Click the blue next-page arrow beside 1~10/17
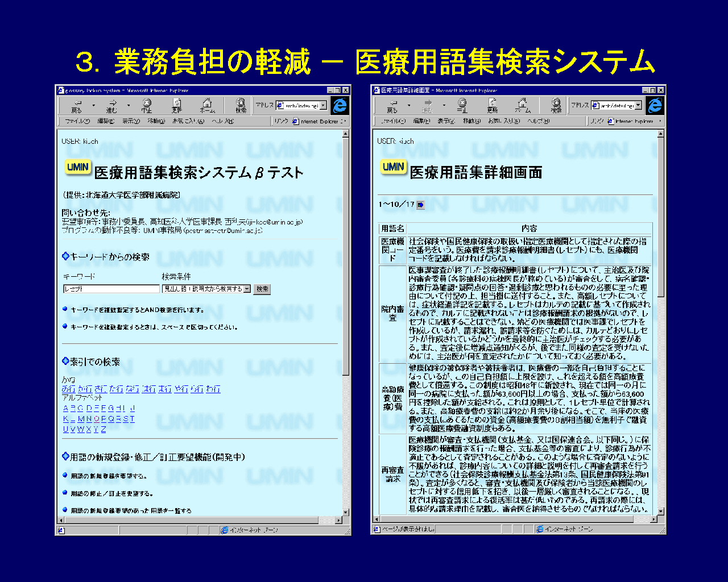This screenshot has width=728, height=582. (x=421, y=205)
